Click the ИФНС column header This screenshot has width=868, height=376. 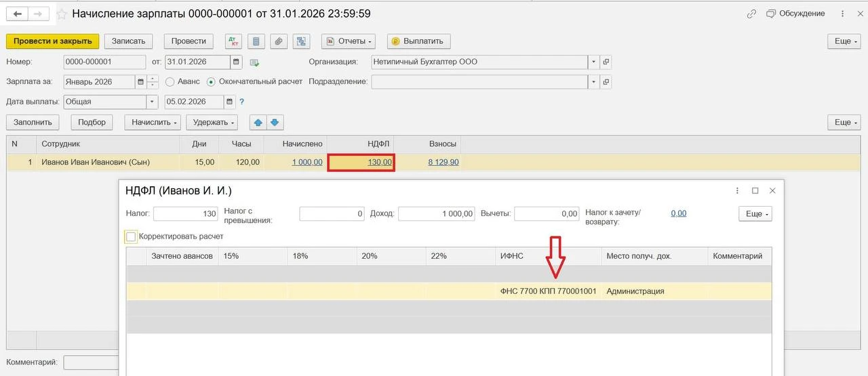(x=549, y=256)
